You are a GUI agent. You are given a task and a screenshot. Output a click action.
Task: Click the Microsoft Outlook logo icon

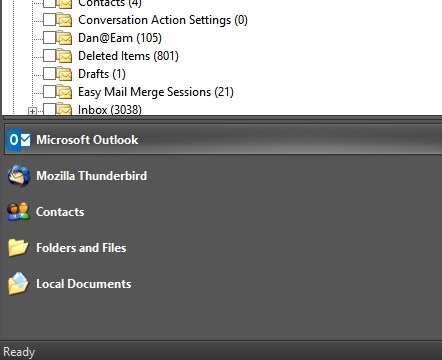coord(19,140)
